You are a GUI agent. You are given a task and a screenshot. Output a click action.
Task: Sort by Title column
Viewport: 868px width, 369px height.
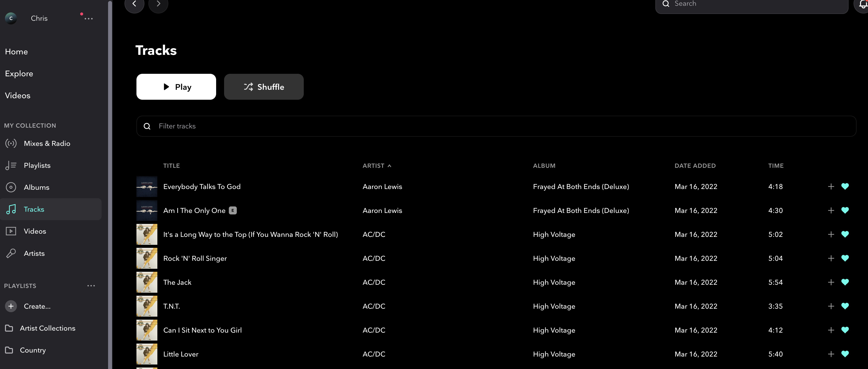pyautogui.click(x=171, y=166)
